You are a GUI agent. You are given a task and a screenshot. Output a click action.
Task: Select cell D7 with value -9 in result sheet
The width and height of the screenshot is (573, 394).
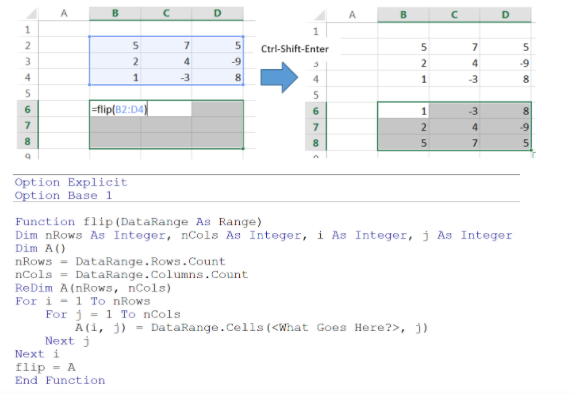pyautogui.click(x=505, y=127)
